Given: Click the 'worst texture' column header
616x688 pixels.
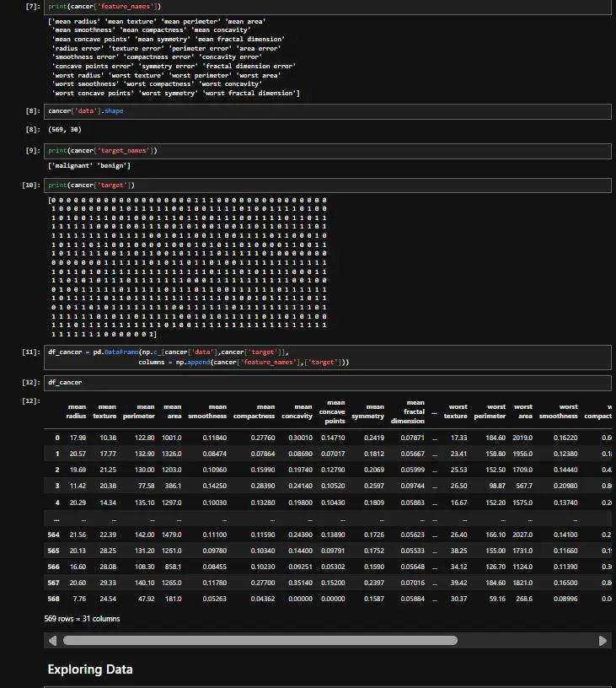Looking at the screenshot, I should (x=456, y=411).
